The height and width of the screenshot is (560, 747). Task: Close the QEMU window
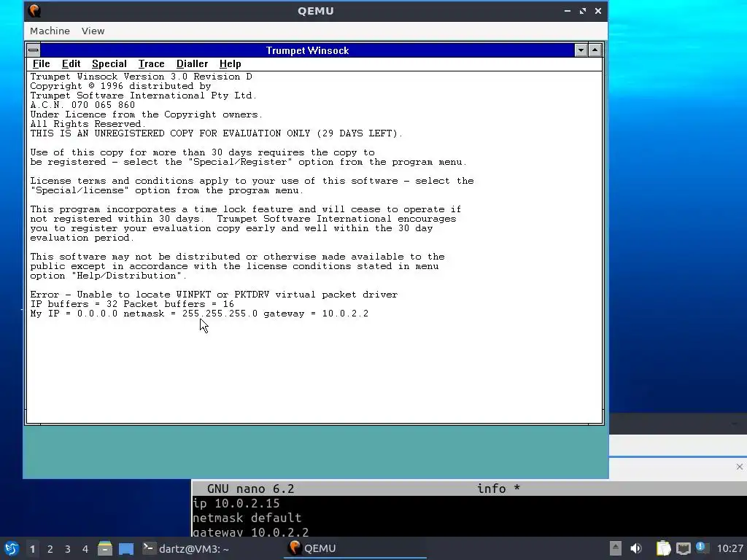[598, 10]
